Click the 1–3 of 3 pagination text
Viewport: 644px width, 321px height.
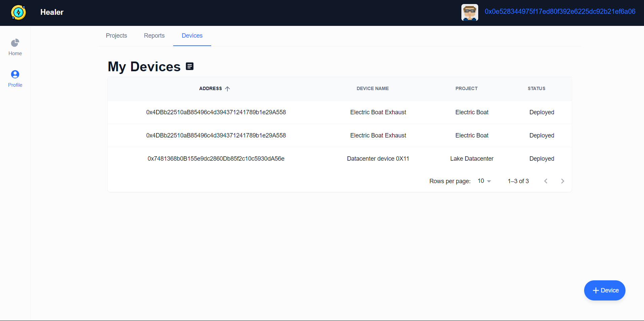coord(518,181)
